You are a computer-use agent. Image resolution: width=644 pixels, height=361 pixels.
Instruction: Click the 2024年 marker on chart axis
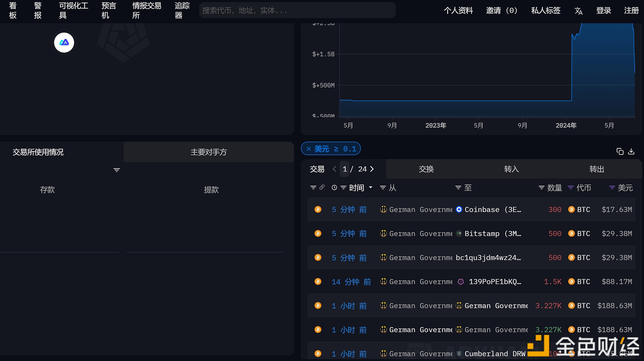click(x=566, y=125)
